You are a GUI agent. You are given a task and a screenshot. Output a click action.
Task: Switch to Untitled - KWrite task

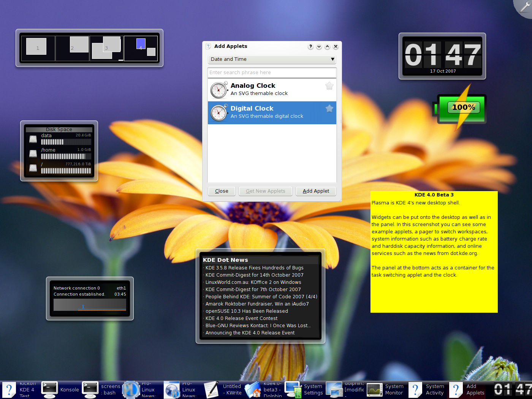click(x=223, y=390)
